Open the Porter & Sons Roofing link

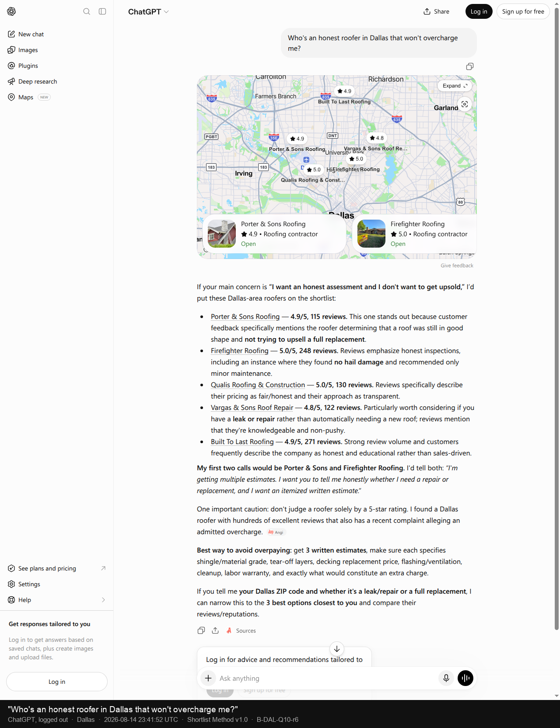pos(245,317)
